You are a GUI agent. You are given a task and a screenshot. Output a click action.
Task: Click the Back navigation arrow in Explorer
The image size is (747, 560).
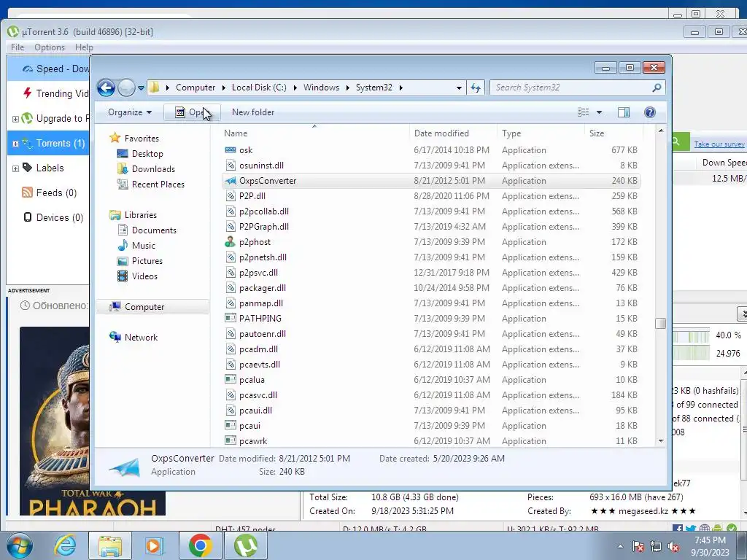[x=106, y=87]
